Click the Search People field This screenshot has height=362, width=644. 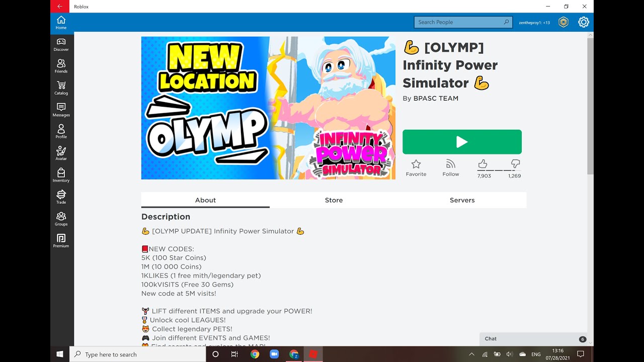(463, 22)
